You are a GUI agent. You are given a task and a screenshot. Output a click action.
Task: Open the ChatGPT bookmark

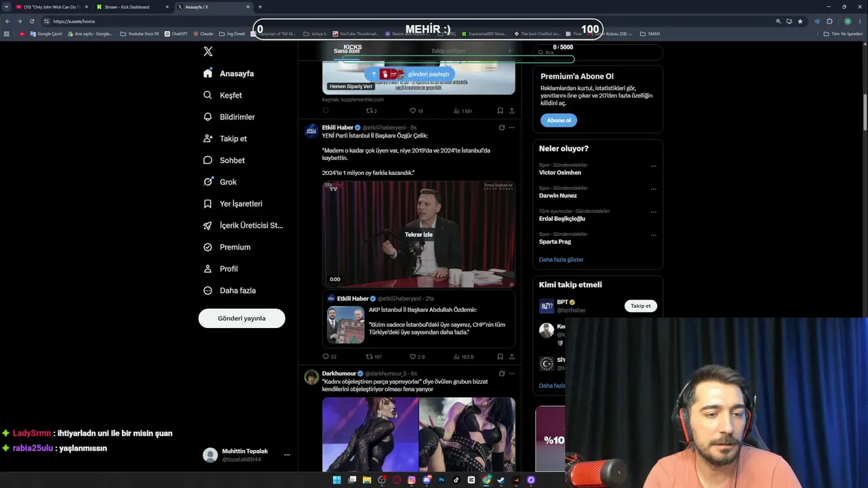point(176,34)
